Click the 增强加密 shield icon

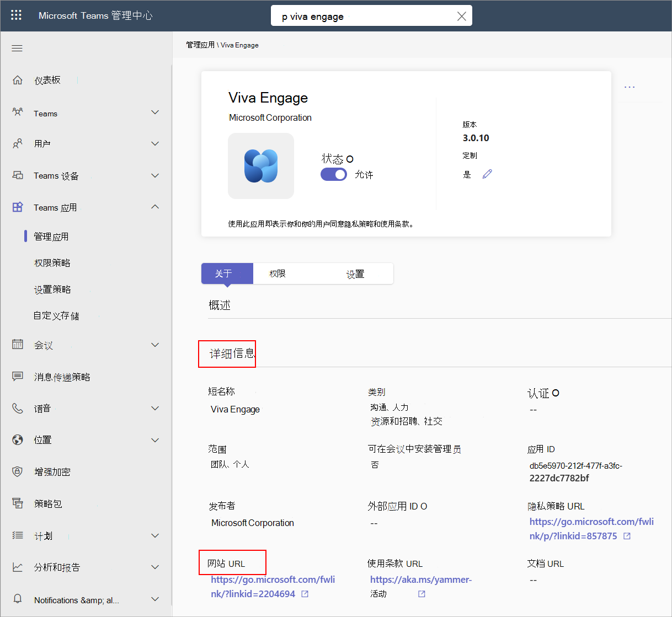[18, 471]
